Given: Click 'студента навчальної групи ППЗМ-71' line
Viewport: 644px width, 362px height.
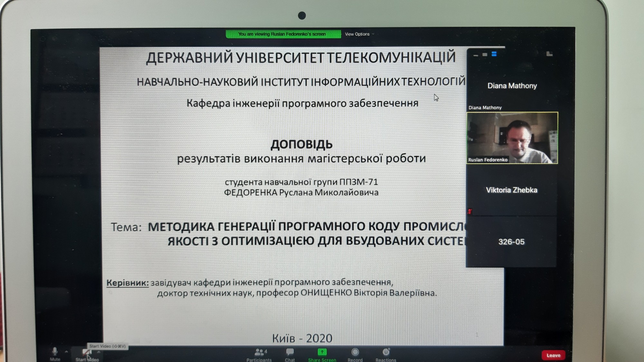Looking at the screenshot, I should click(301, 182).
